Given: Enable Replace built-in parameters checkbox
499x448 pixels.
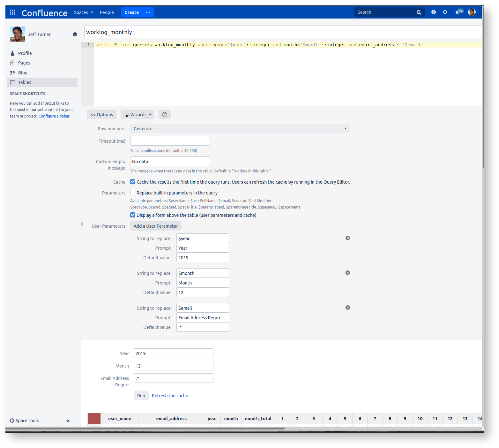Looking at the screenshot, I should [133, 193].
